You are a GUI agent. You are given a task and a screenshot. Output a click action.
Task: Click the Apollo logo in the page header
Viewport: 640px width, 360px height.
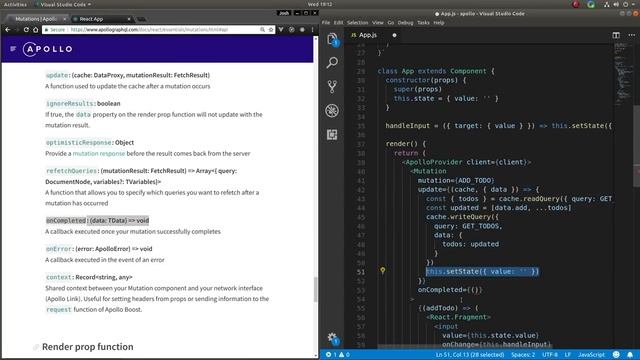click(x=48, y=49)
